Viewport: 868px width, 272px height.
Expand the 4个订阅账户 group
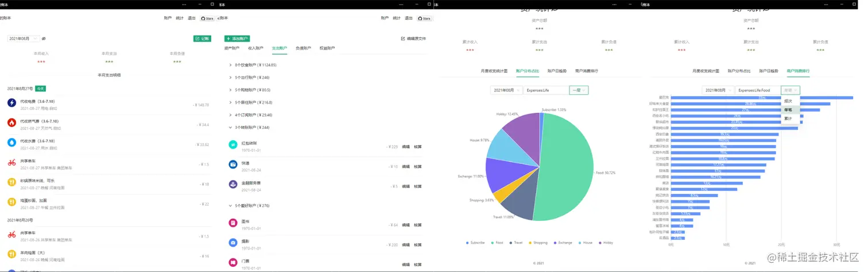coord(250,115)
